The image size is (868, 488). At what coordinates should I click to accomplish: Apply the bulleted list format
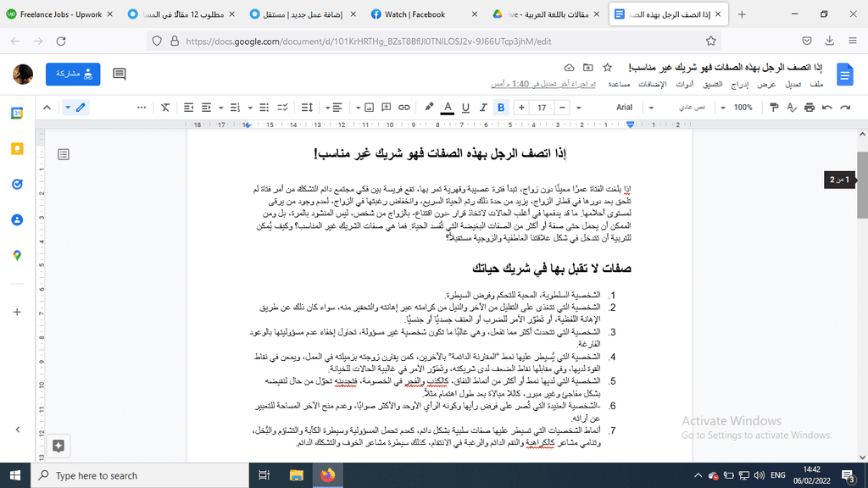[x=264, y=108]
